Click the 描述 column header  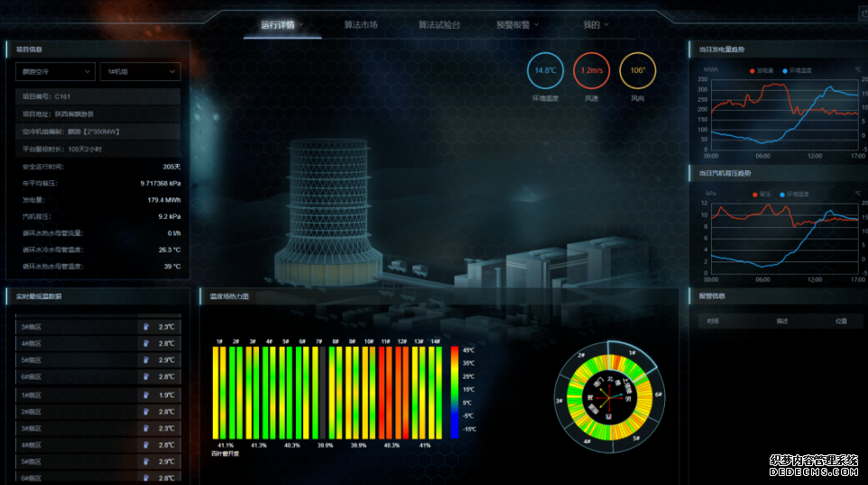point(781,321)
